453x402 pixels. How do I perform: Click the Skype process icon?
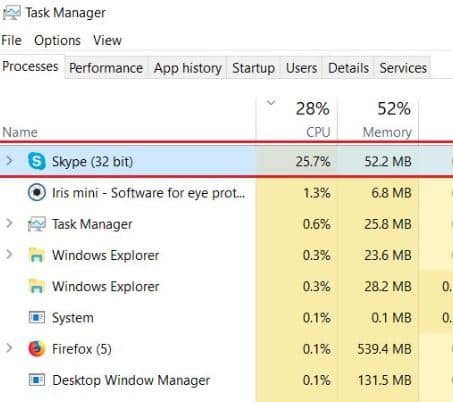coord(37,161)
